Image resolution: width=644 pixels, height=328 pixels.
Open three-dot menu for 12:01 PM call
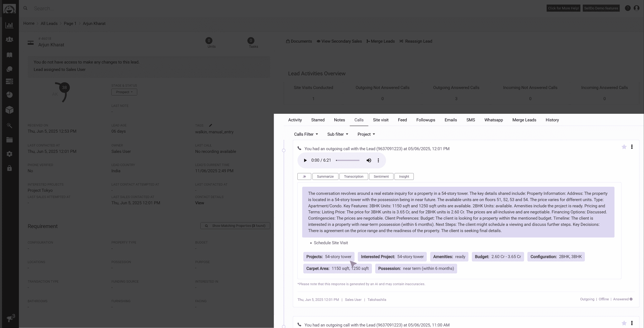632,147
